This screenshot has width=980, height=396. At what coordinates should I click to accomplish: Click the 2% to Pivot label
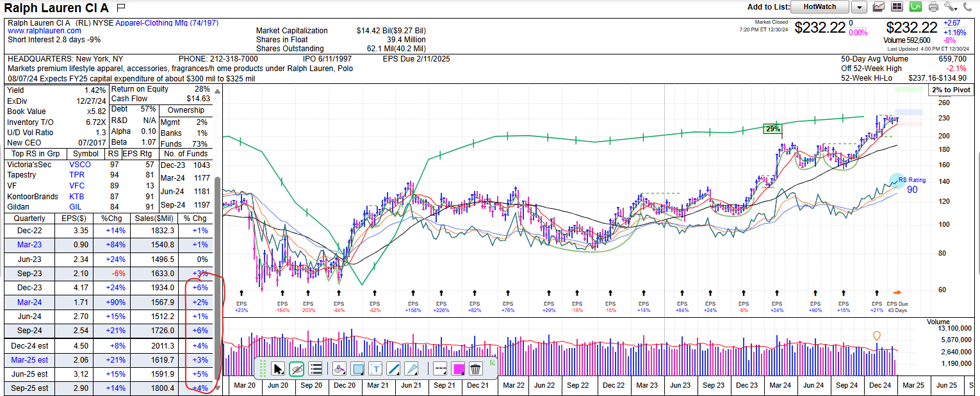pyautogui.click(x=951, y=90)
